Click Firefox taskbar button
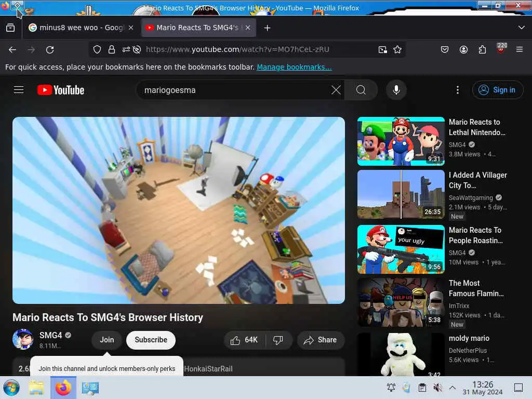 pos(63,388)
